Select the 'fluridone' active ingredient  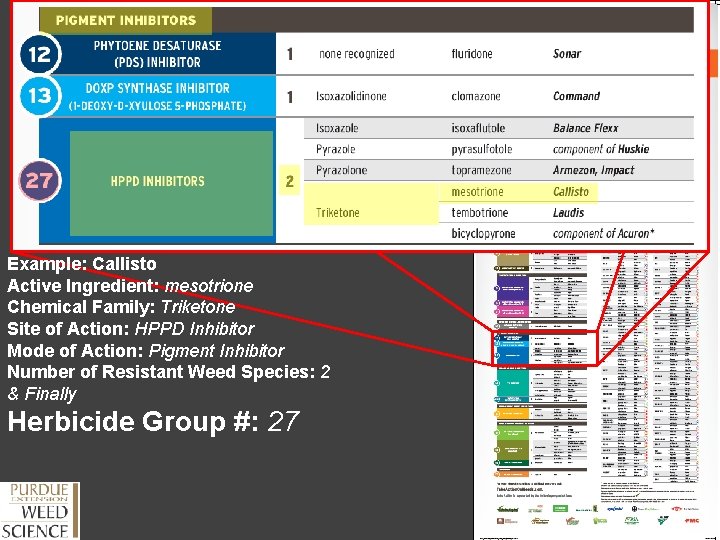(472, 54)
